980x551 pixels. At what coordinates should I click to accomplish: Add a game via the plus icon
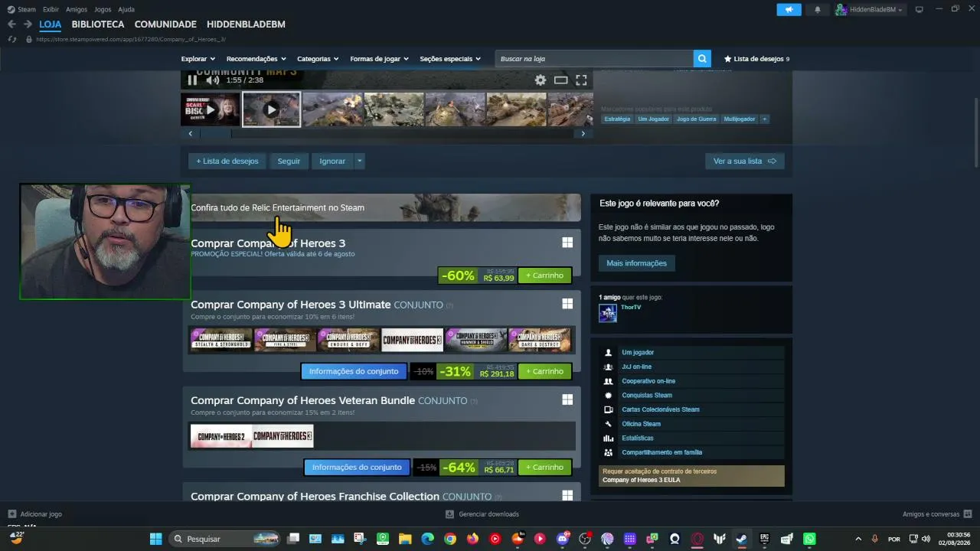(x=12, y=514)
